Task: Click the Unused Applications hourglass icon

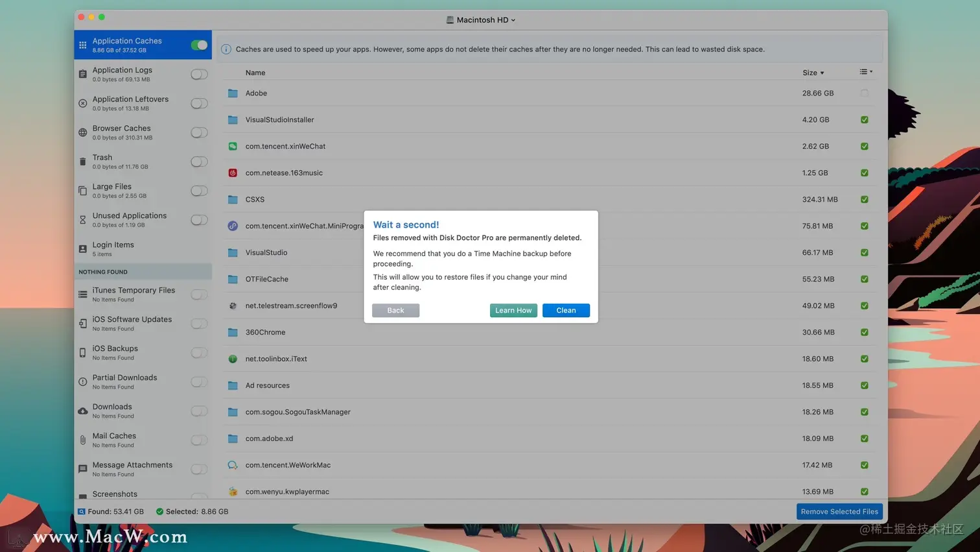Action: pos(83,220)
